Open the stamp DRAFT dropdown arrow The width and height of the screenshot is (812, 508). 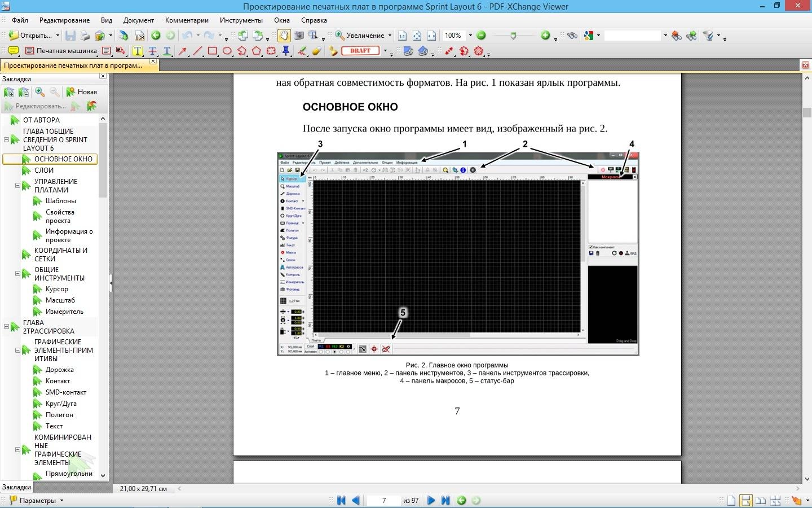[385, 51]
